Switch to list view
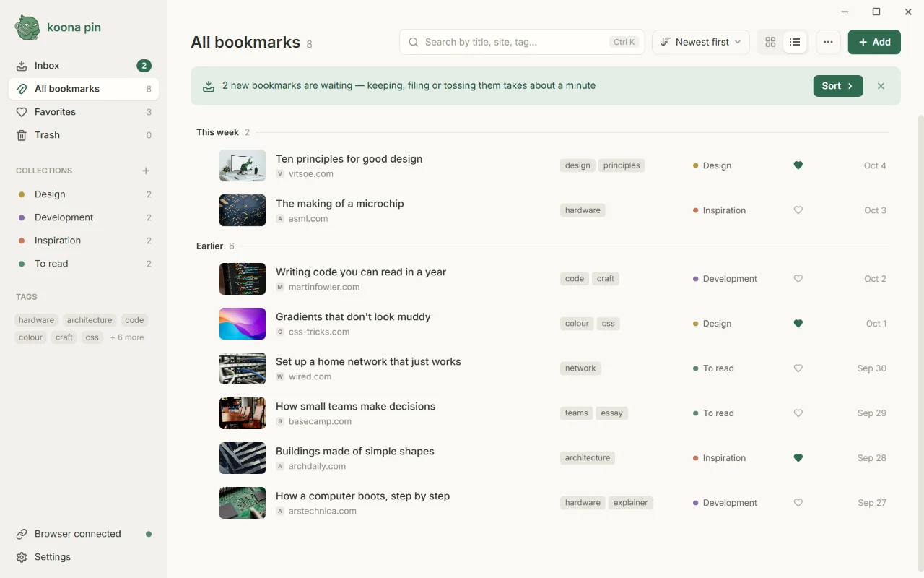This screenshot has width=924, height=578. pyautogui.click(x=795, y=42)
